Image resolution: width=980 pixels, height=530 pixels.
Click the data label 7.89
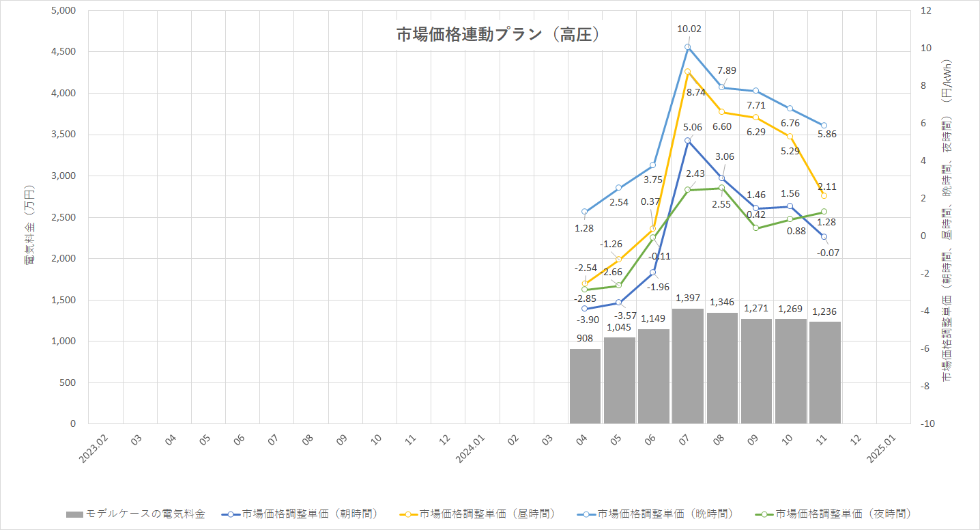727,70
